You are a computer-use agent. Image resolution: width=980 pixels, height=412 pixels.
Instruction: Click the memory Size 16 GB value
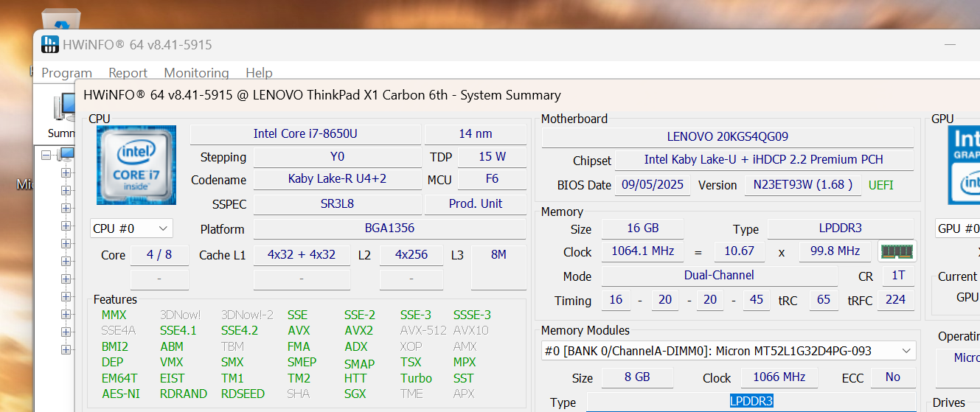[643, 228]
